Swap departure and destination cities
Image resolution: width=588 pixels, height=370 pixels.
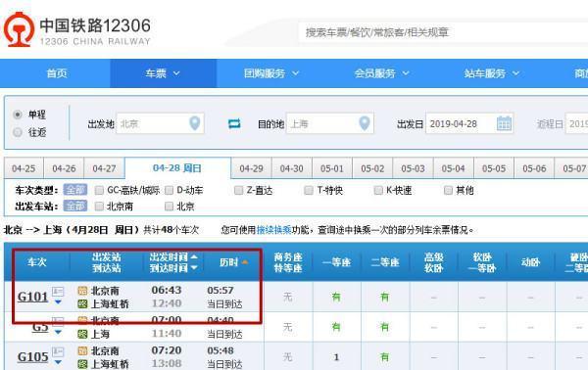234,123
